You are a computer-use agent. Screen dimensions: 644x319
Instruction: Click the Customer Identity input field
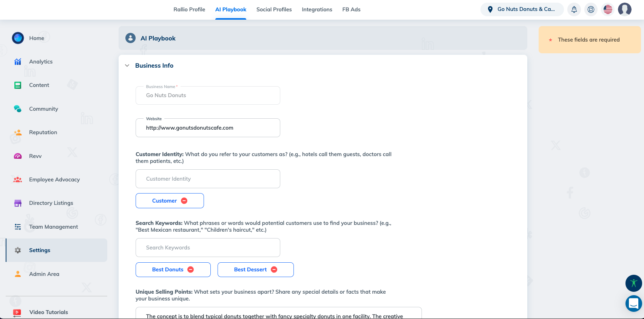coord(208,179)
